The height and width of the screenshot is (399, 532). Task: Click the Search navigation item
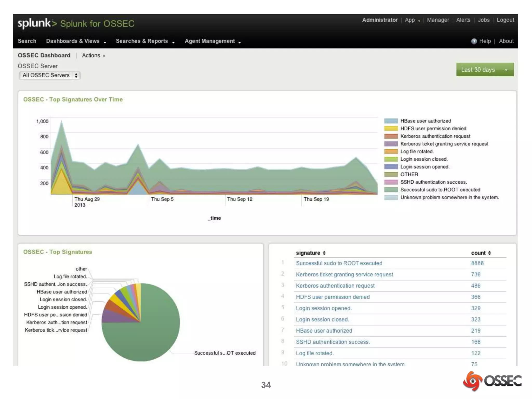(x=27, y=41)
